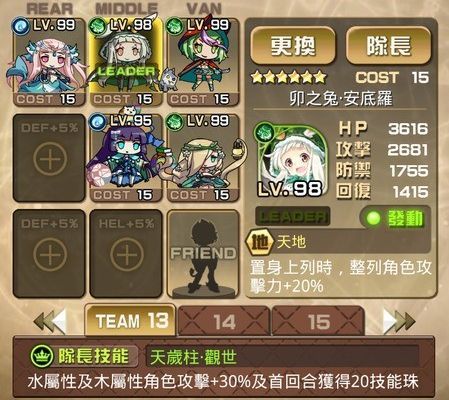Open the white-haired character portrait LV.98
This screenshot has width=449, height=400.
pyautogui.click(x=291, y=161)
